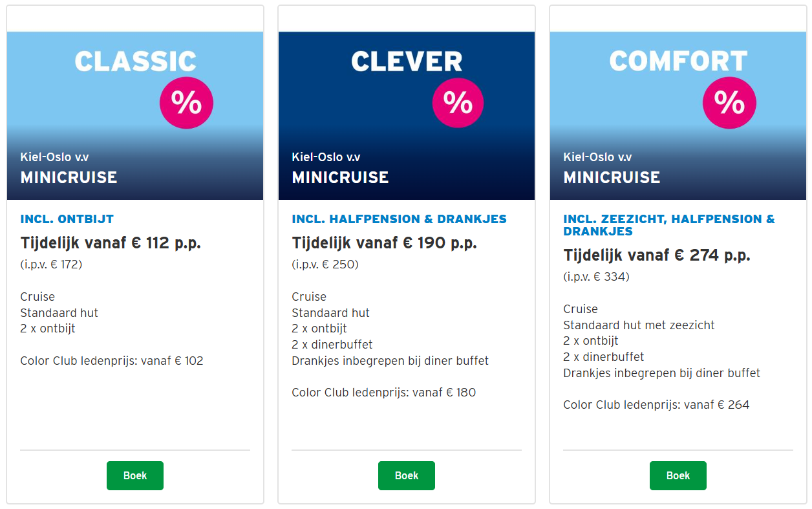812x509 pixels.
Task: Book the Clever minicruise
Action: click(x=407, y=475)
